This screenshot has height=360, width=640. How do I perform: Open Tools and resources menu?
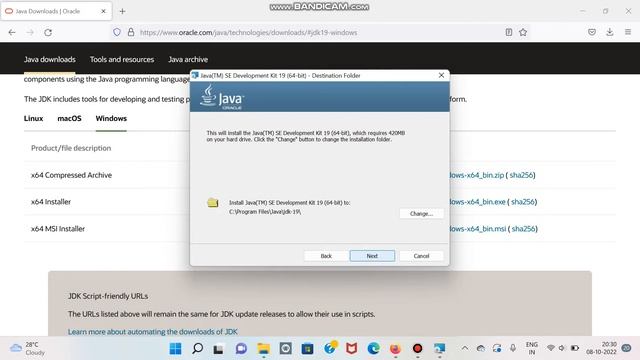[x=122, y=59]
